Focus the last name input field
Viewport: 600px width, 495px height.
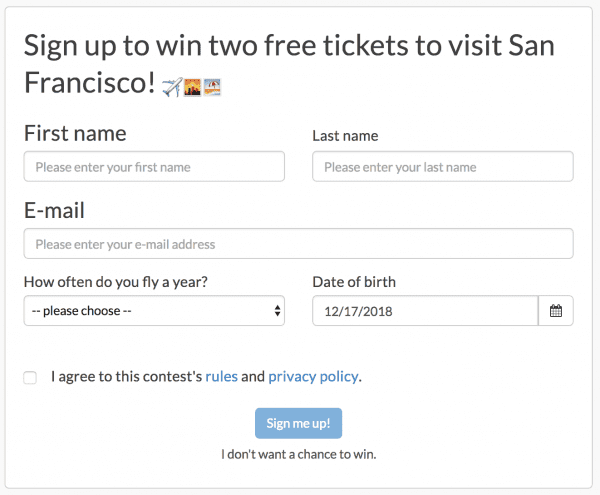tap(443, 166)
